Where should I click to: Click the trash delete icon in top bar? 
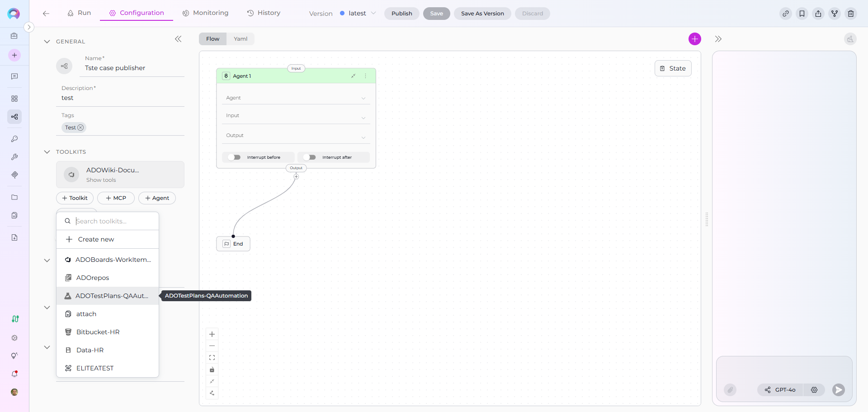click(850, 14)
